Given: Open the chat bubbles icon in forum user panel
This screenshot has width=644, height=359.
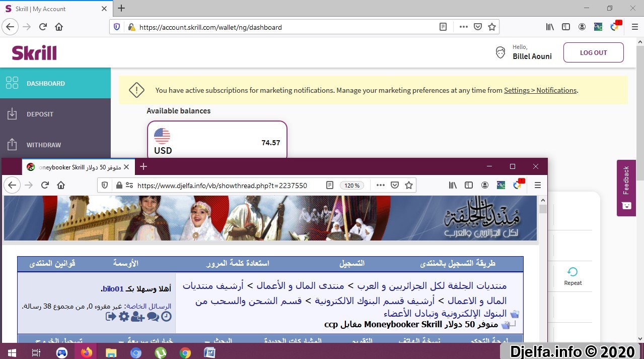Looking at the screenshot, I should click(153, 317).
